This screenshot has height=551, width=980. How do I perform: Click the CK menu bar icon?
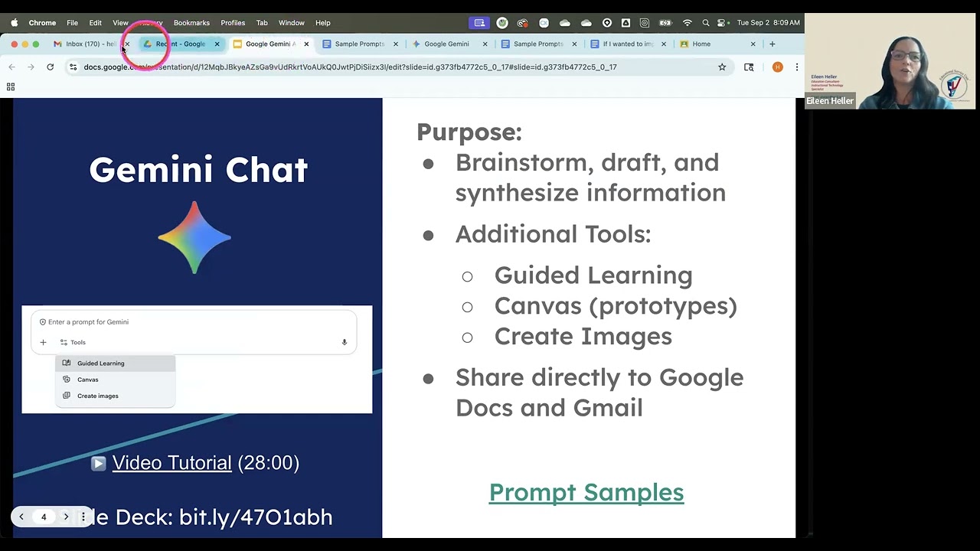tap(544, 23)
